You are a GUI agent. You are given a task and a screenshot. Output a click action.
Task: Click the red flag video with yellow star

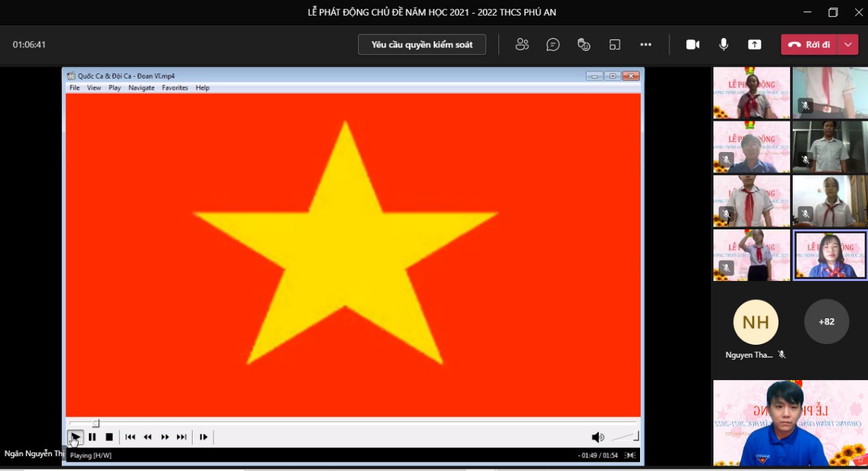tap(353, 255)
